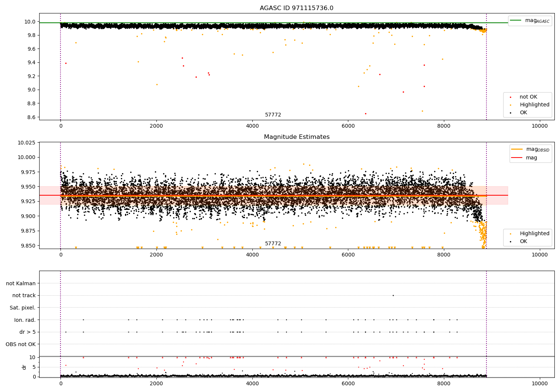This screenshot has width=560, height=392.
Task: Click the 'OBS not OK' axis label
Action: click(21, 344)
